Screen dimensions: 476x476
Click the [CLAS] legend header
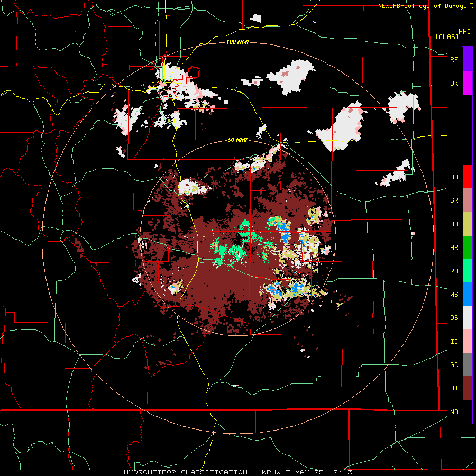point(447,37)
